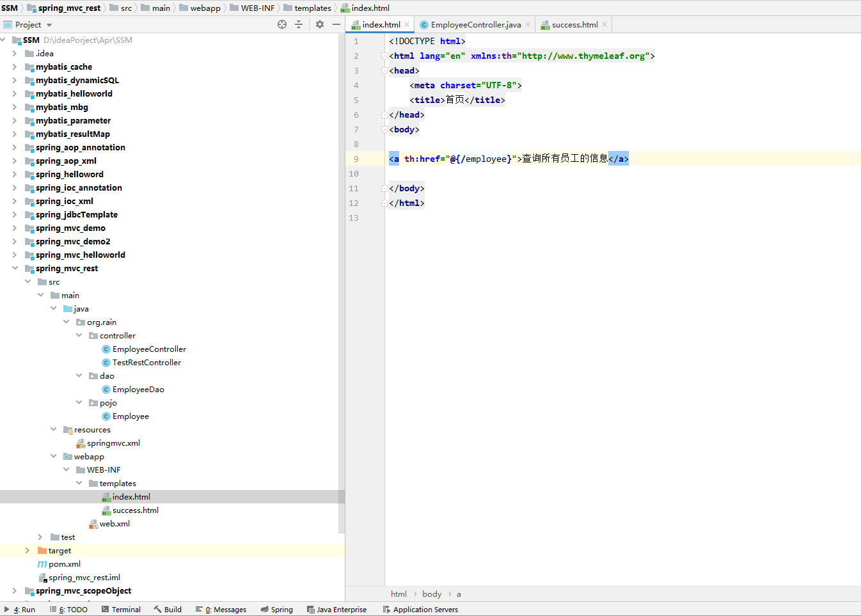Click the Project panel vertical scrollbar
This screenshot has width=861, height=616.
[x=342, y=283]
